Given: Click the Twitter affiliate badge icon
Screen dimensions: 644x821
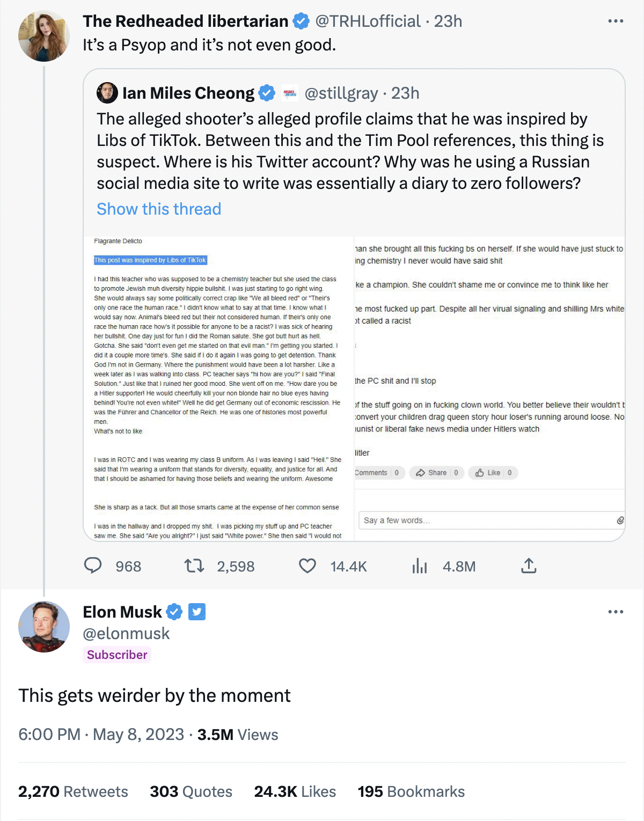Looking at the screenshot, I should (197, 612).
